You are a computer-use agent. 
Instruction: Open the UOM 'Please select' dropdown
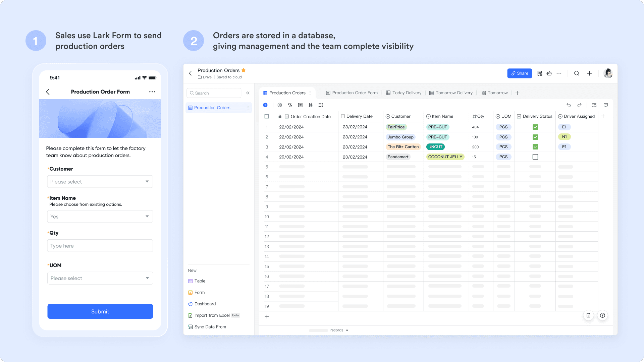click(100, 278)
